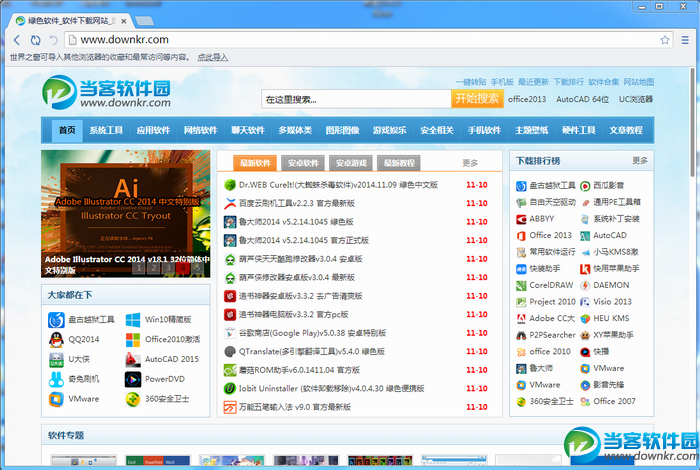Click the 奇兔刷机 rabbit icon
The height and width of the screenshot is (470, 700).
(x=56, y=379)
